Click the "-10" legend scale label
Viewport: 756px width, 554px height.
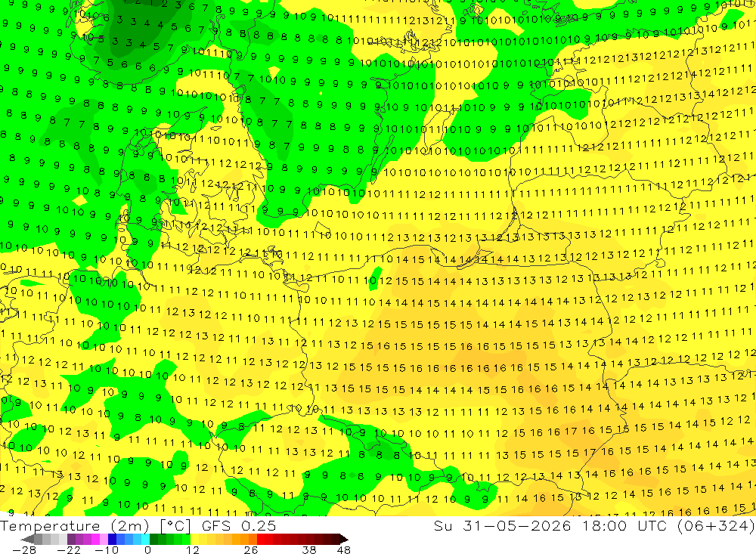tap(107, 549)
